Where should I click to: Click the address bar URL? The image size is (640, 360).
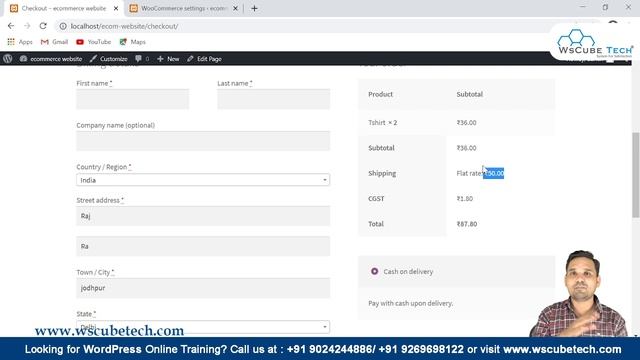(x=124, y=26)
